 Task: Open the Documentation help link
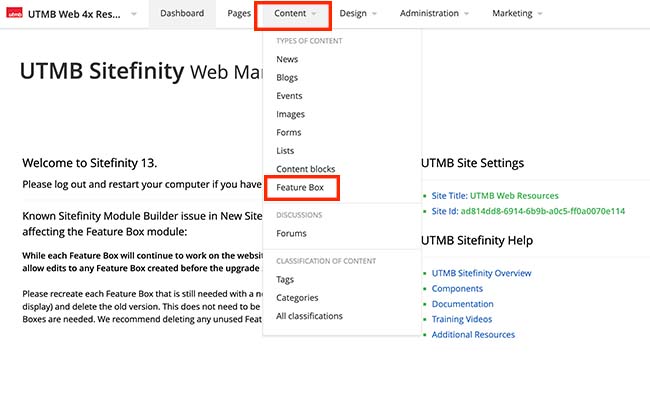pyautogui.click(x=463, y=304)
